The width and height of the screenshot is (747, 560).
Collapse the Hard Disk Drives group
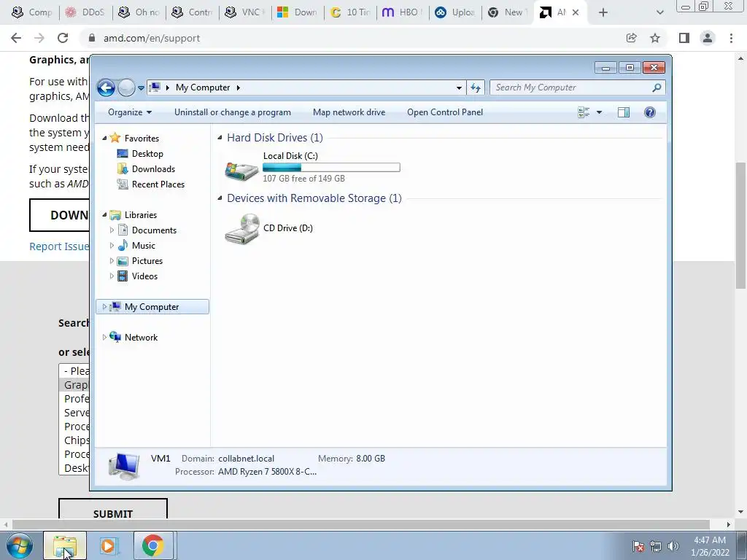point(220,138)
